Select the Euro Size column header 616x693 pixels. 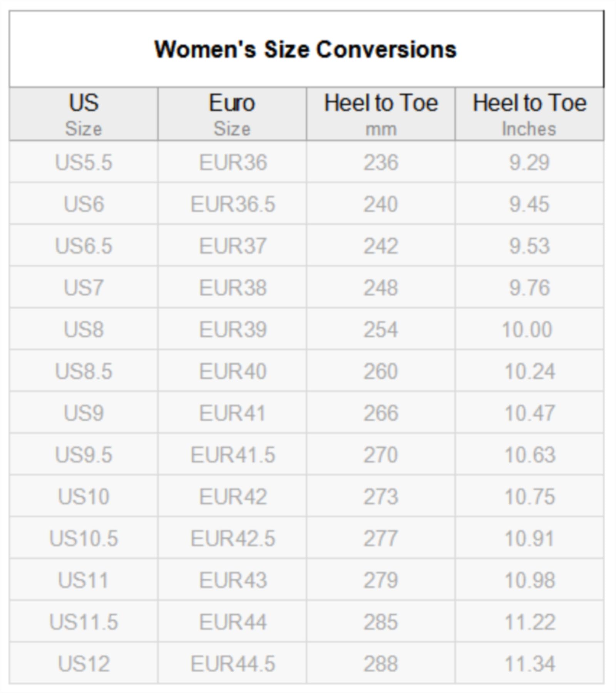pos(232,114)
